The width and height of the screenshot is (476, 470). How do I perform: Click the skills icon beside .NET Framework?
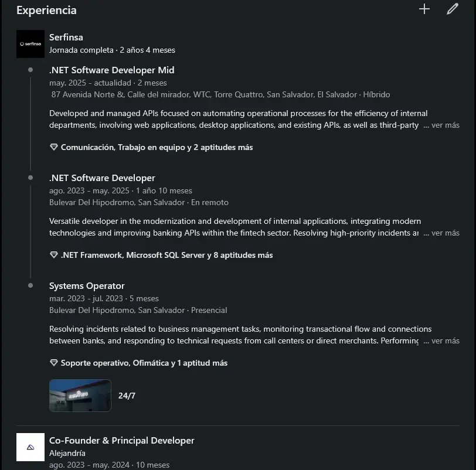tap(53, 255)
